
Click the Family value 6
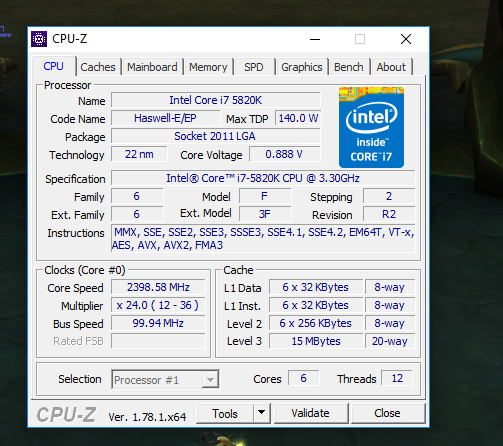[137, 196]
